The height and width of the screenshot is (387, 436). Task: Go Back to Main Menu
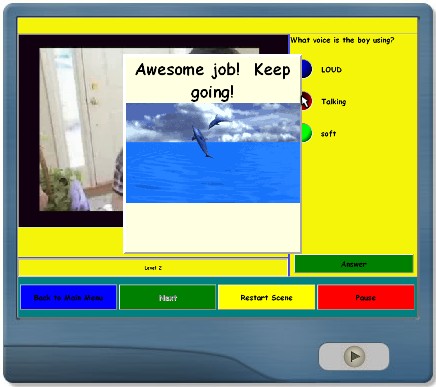coord(68,297)
